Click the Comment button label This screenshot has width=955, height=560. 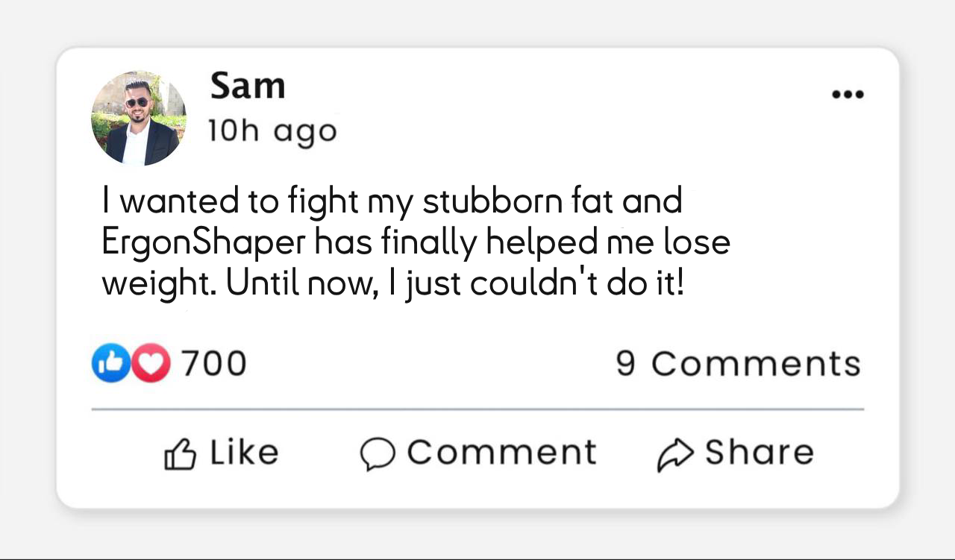(x=501, y=452)
